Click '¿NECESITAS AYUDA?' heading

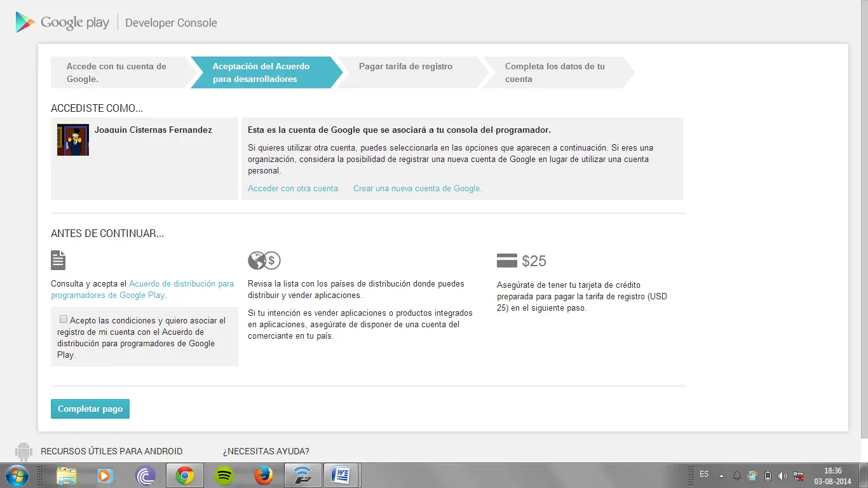click(266, 451)
